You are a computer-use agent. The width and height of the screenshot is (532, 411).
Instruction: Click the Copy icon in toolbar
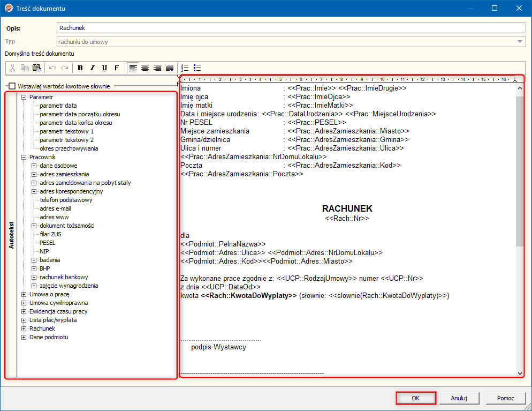25,68
